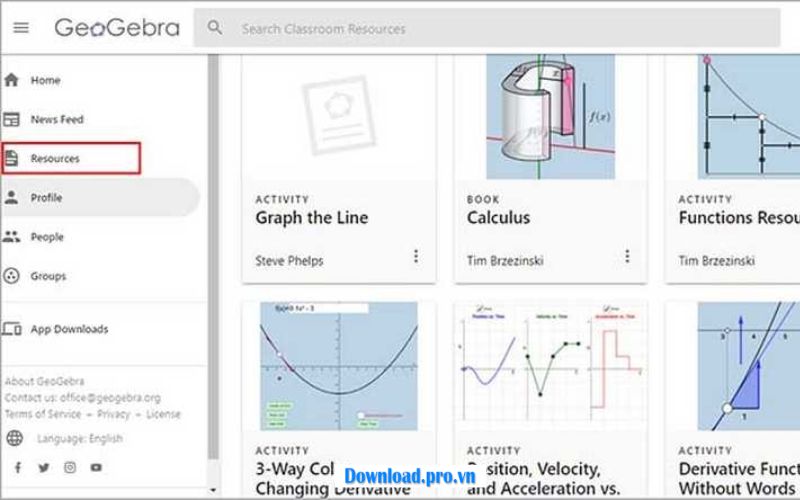Click the globe language icon
The width and height of the screenshot is (800, 500).
click(x=15, y=438)
